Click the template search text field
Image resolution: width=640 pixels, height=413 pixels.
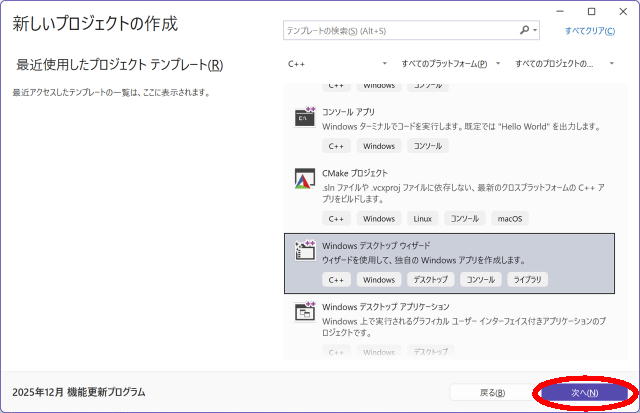click(400, 32)
